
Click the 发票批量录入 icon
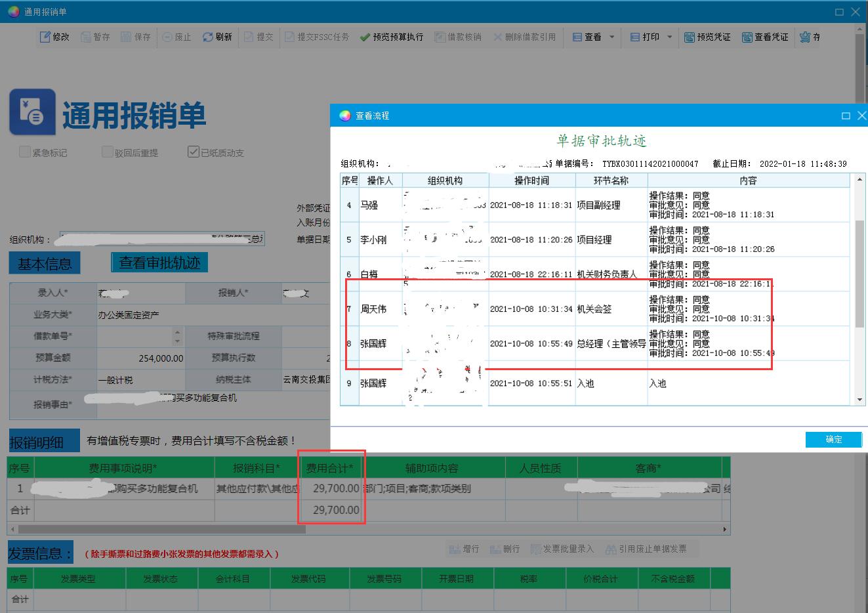(535, 549)
